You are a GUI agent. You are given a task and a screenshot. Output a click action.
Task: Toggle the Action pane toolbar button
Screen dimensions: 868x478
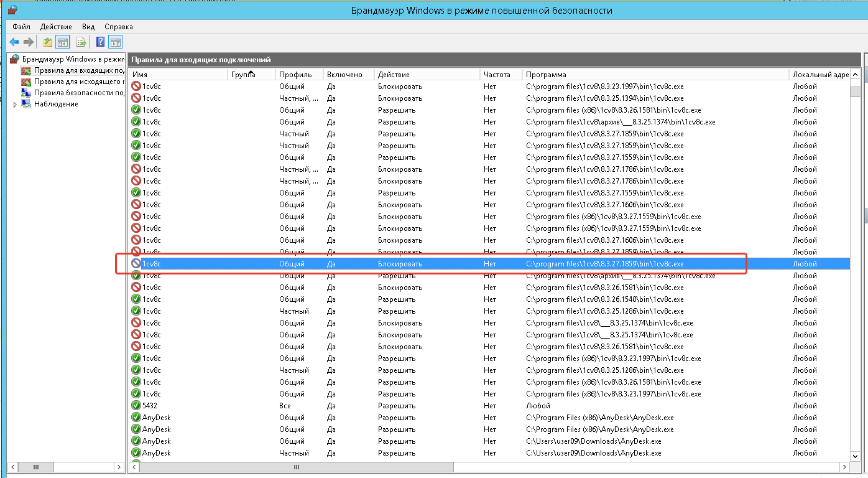[x=116, y=42]
